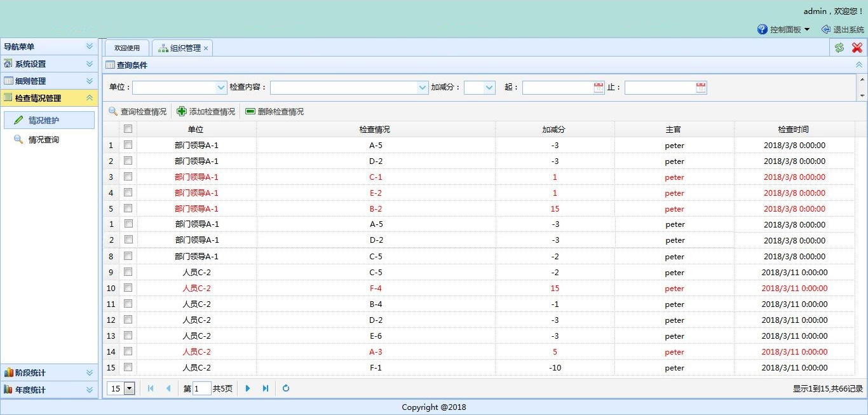The height and width of the screenshot is (415, 868).
Task: Click the 删除检查情况 button
Action: pyautogui.click(x=275, y=112)
